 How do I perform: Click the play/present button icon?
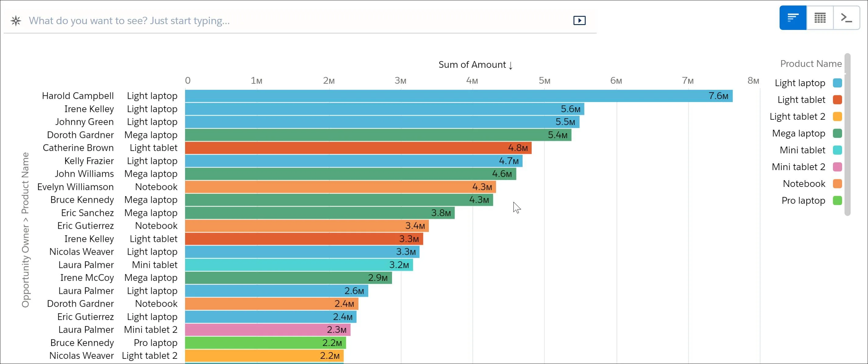[579, 20]
